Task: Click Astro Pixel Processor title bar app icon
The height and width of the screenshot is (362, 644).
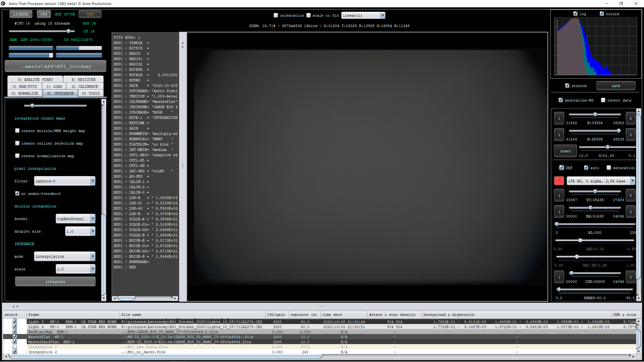Action: pyautogui.click(x=3, y=4)
